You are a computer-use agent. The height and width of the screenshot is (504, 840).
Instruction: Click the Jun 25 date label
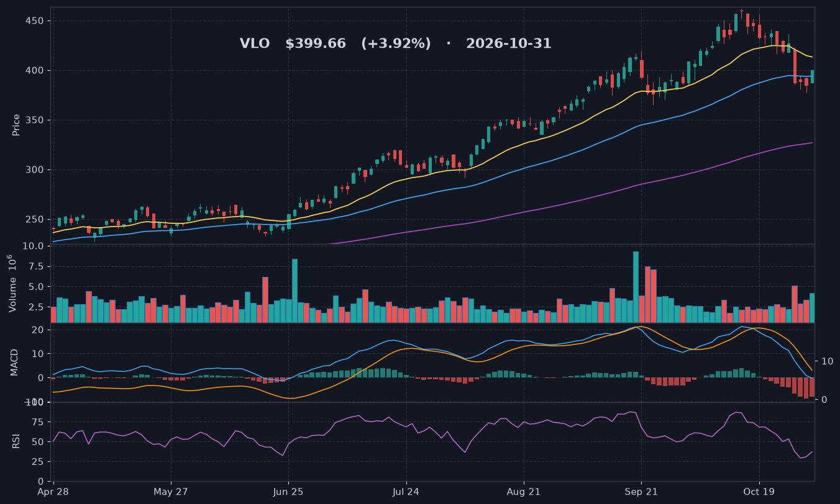[288, 492]
